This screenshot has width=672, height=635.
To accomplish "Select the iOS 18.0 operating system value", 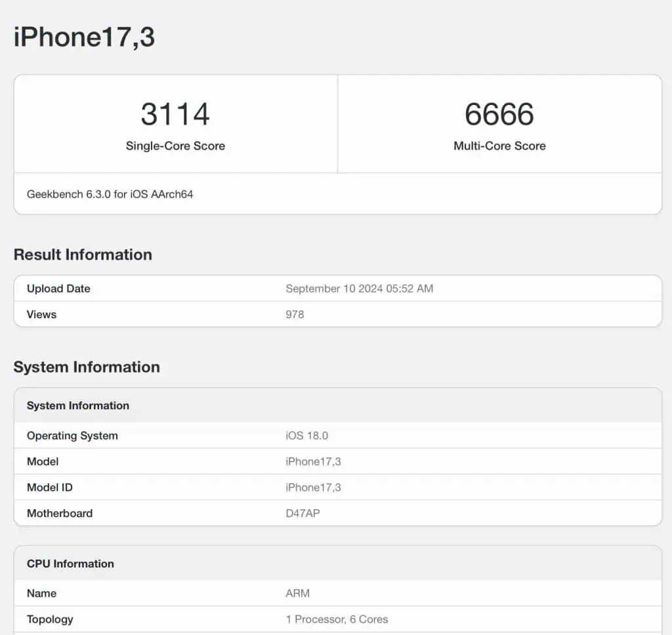I will pos(307,436).
